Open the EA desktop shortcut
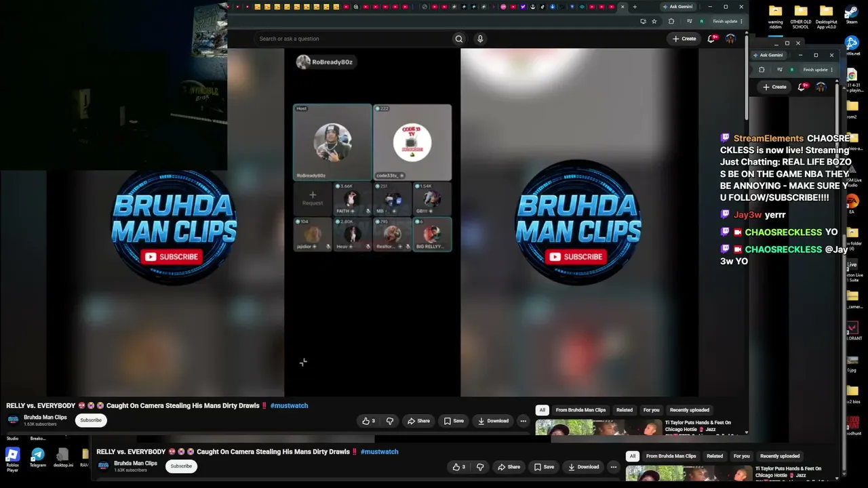 pos(852,203)
